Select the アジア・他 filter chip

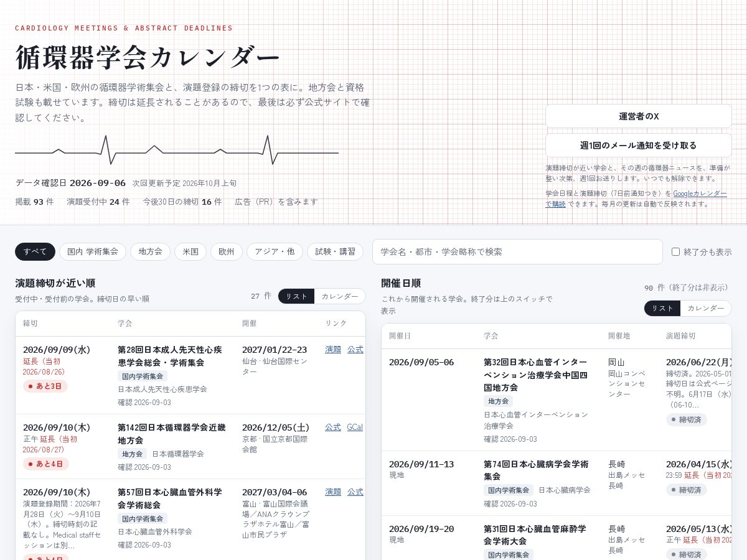(x=275, y=251)
